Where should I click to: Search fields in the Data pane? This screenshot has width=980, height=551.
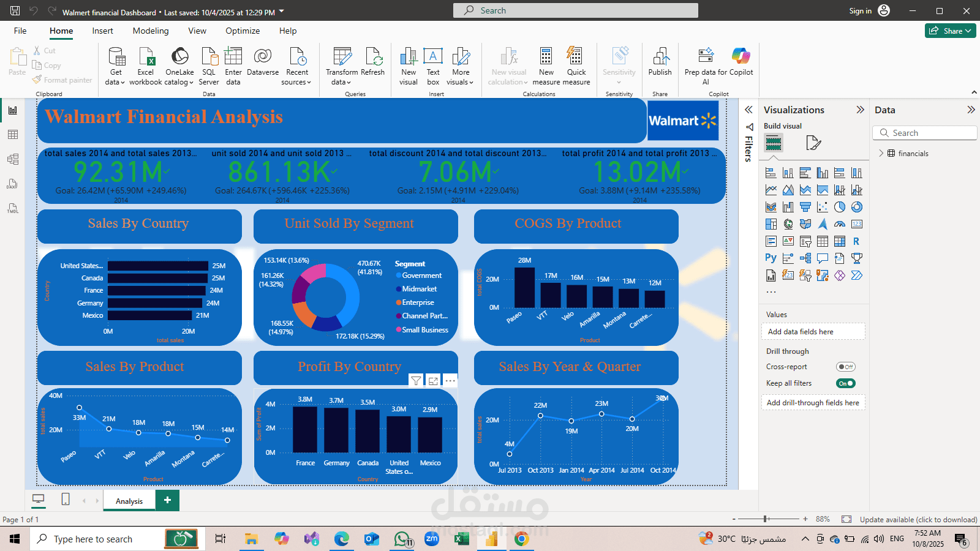tap(925, 133)
